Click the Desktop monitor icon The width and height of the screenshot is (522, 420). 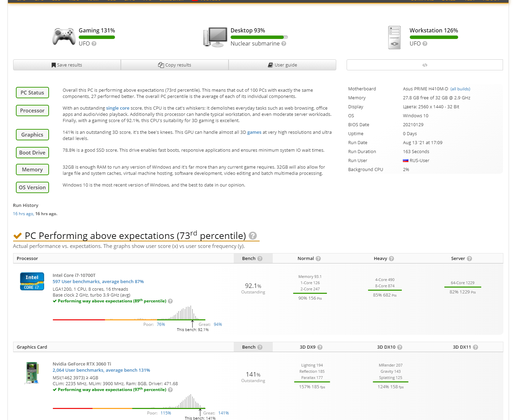pos(215,37)
